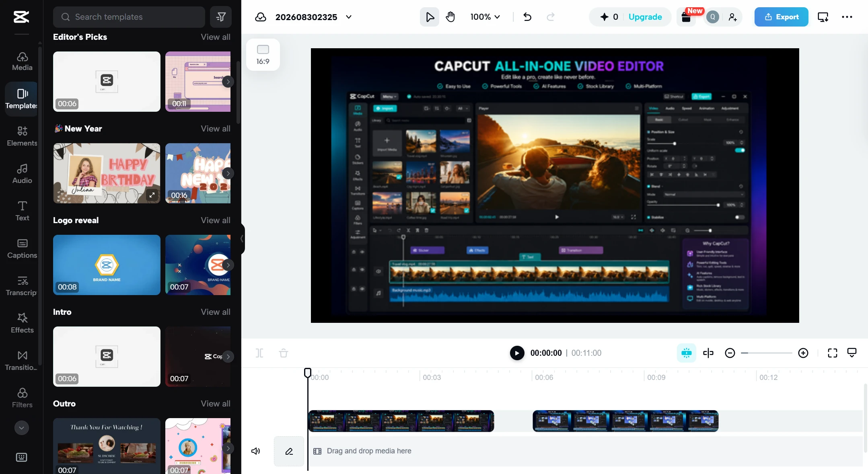Viewport: 868px width, 474px height.
Task: Open the Transcript panel
Action: (x=22, y=286)
